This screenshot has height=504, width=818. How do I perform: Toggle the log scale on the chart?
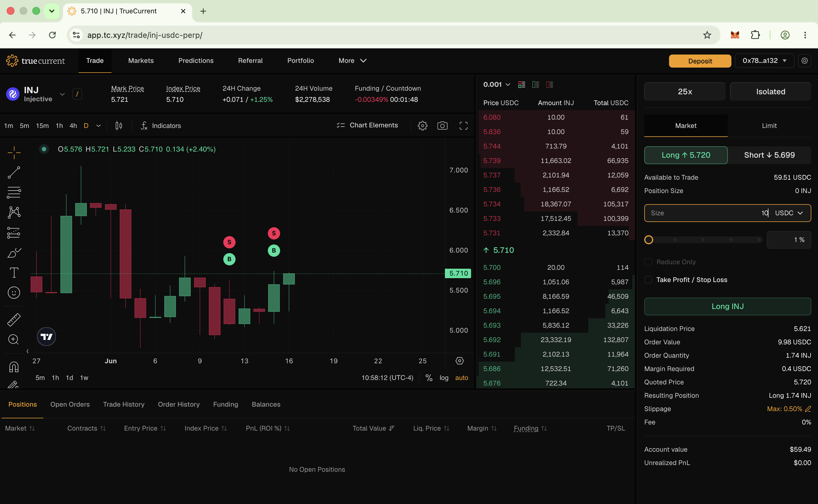444,378
